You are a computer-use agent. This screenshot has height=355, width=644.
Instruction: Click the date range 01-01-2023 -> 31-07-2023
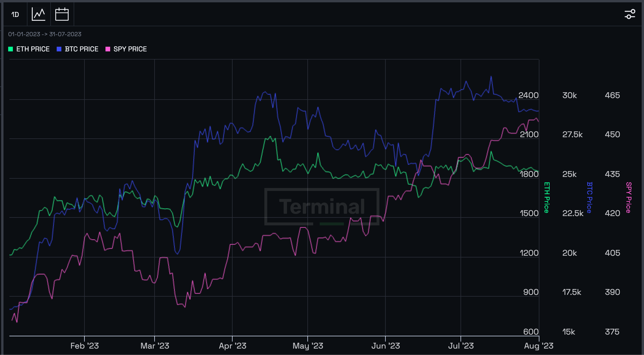(45, 34)
